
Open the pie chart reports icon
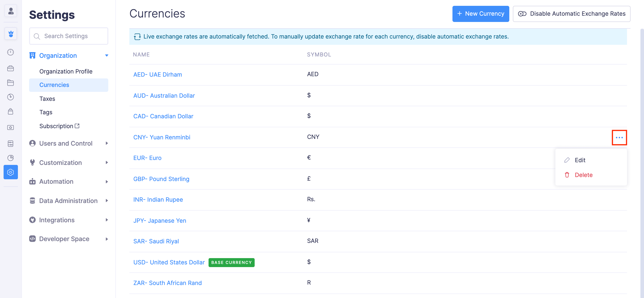pos(11,158)
